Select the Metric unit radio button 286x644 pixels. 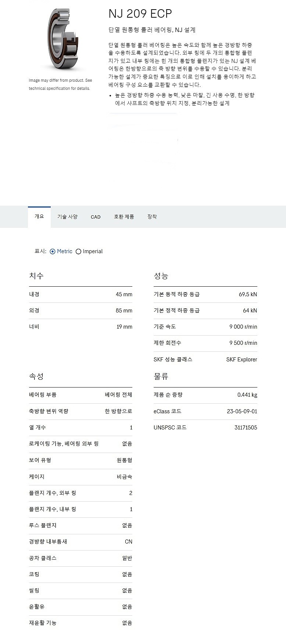coord(53,251)
